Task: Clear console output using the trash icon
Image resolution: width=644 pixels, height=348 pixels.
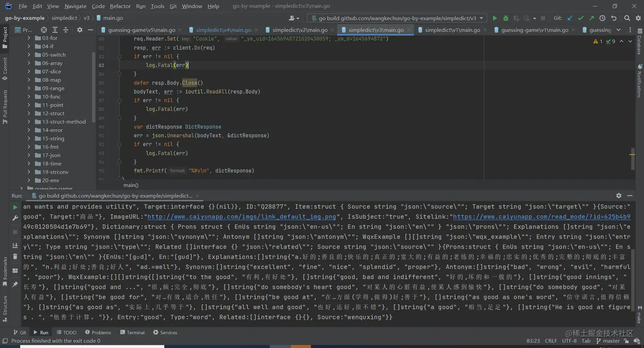Action: pyautogui.click(x=15, y=257)
